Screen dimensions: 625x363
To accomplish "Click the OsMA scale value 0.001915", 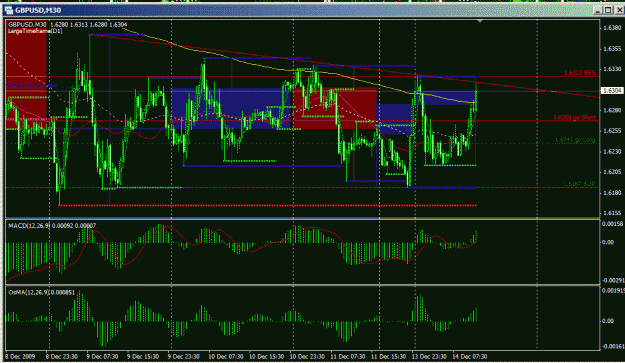I will coord(613,291).
